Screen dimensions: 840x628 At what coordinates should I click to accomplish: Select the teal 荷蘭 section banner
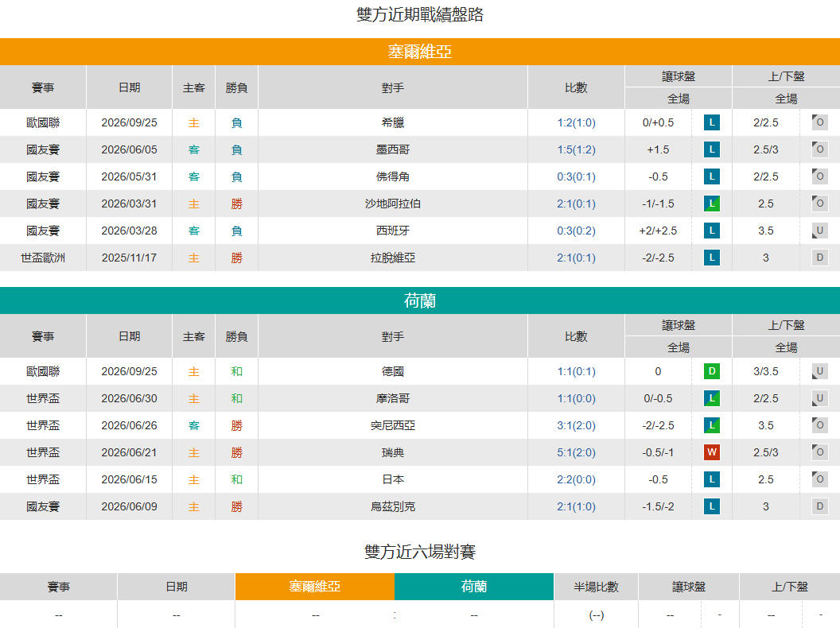pos(420,300)
